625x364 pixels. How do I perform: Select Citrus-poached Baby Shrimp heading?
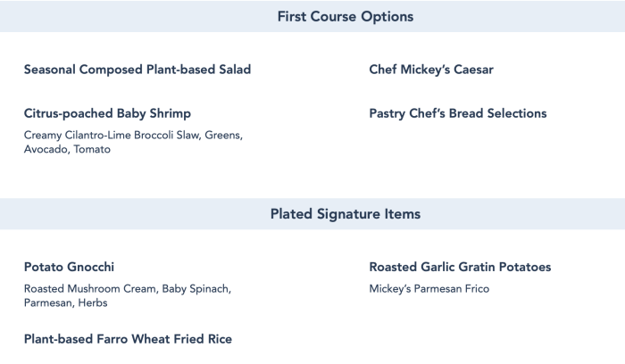[x=107, y=114]
